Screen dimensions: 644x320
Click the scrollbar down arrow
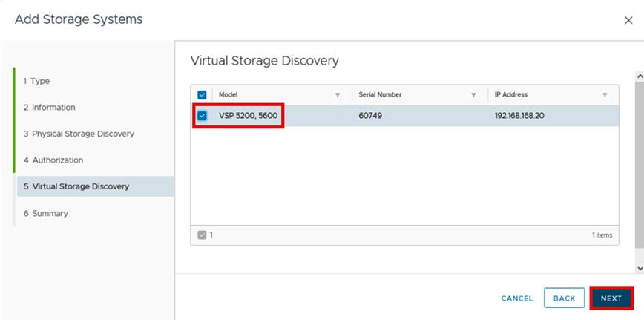tap(640, 267)
